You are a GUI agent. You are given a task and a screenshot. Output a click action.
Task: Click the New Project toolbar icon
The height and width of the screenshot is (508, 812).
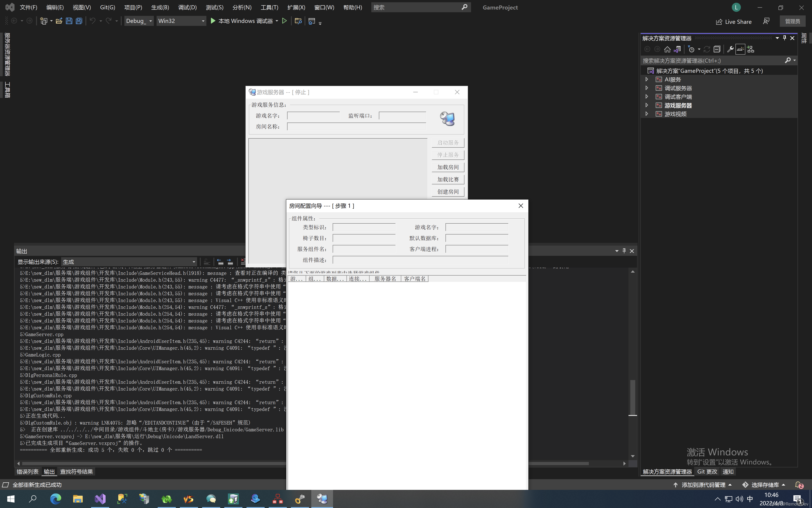(x=44, y=21)
